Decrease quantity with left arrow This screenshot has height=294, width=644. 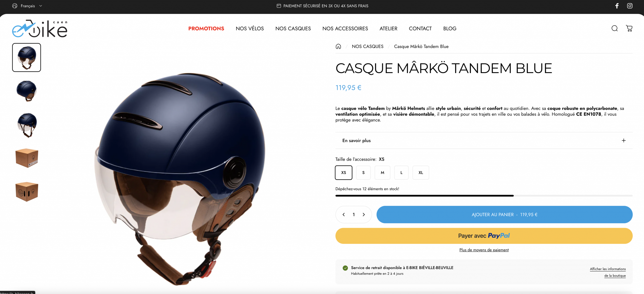[x=344, y=215]
